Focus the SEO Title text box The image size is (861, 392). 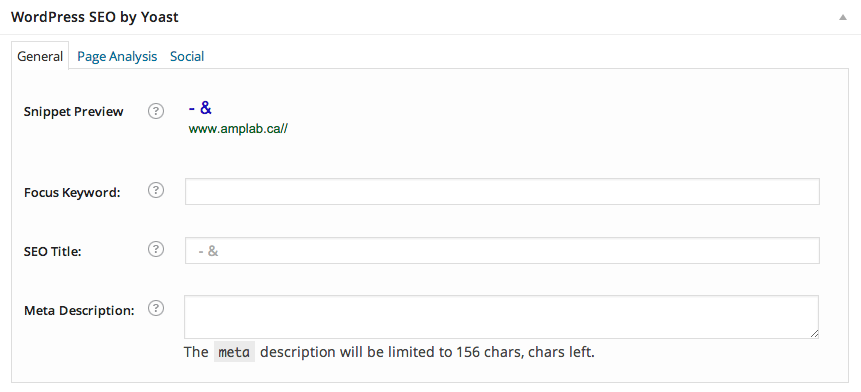click(x=502, y=250)
